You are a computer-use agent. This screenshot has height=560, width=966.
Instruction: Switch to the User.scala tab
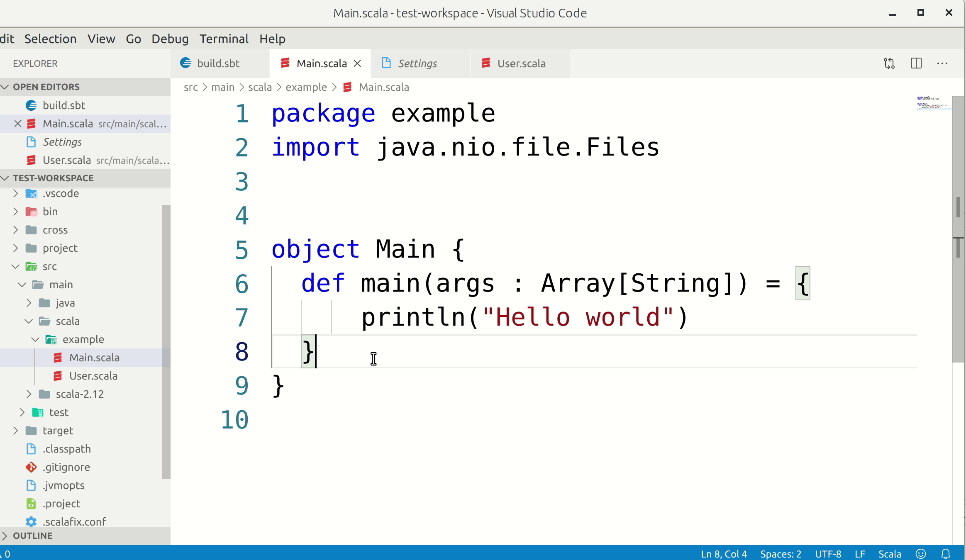click(x=521, y=63)
